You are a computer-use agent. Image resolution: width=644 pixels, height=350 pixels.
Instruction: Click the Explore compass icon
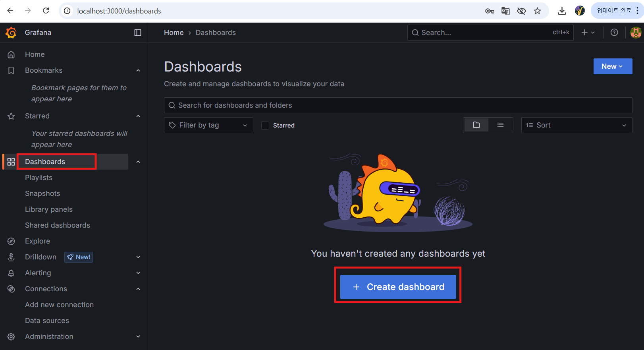pos(11,241)
